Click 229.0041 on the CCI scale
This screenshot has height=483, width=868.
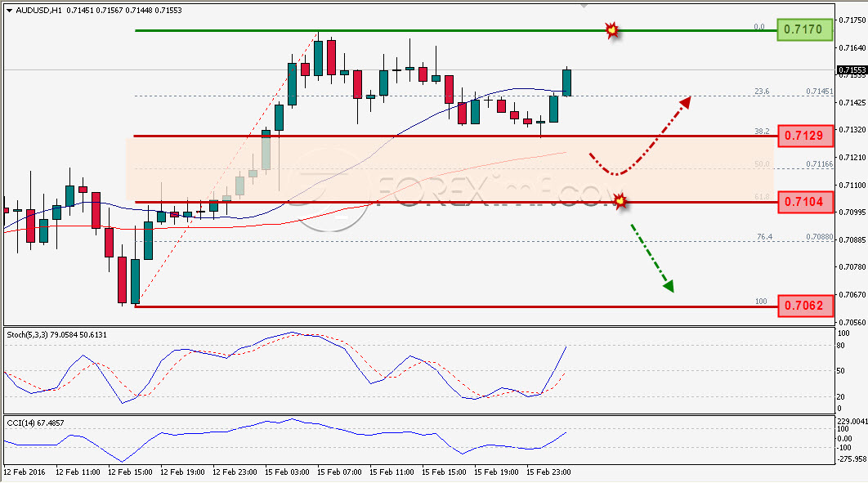(852, 421)
